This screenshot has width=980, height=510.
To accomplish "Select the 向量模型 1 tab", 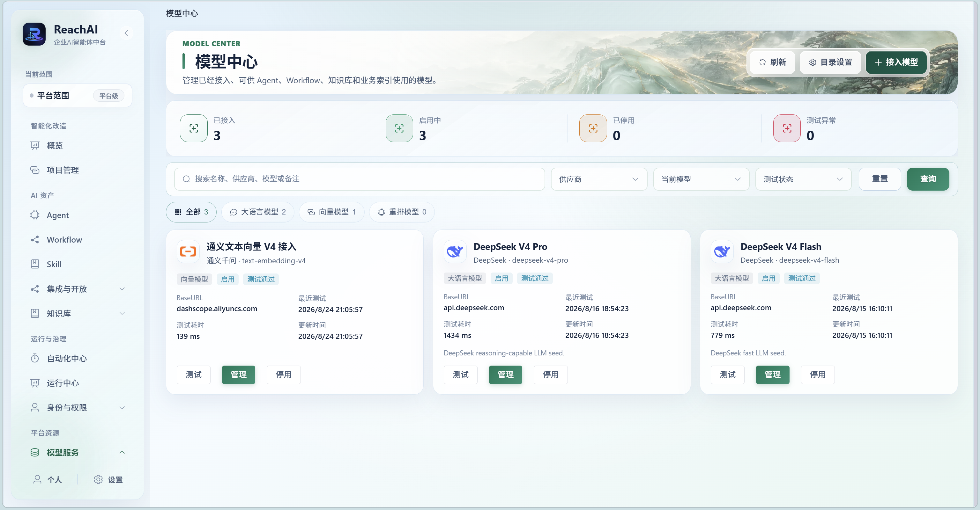I will 331,212.
